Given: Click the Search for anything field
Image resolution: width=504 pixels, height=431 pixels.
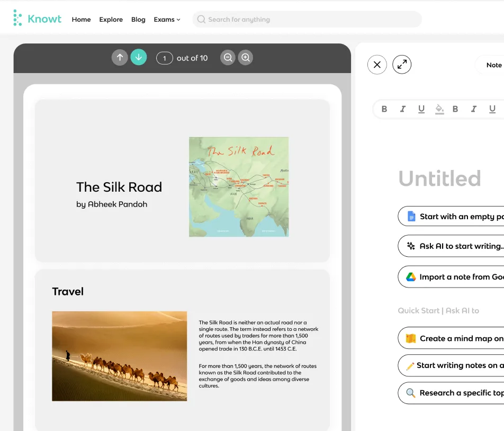Looking at the screenshot, I should pos(307,19).
